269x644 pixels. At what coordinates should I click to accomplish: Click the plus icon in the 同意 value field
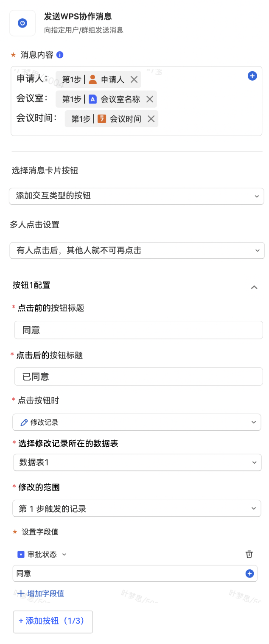point(249,574)
